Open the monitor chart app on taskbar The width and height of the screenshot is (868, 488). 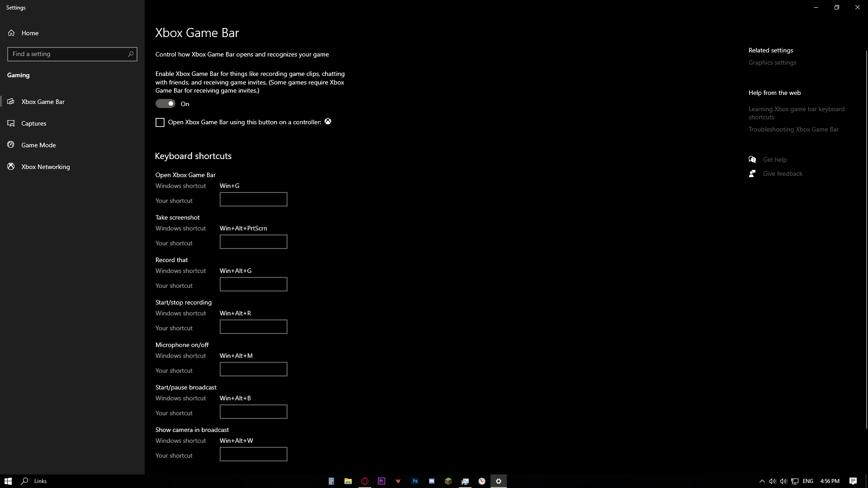(x=465, y=481)
